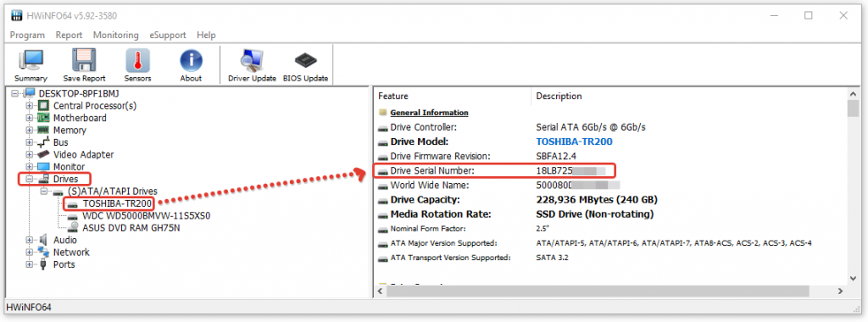Select the Drive Capacity row

(610, 199)
